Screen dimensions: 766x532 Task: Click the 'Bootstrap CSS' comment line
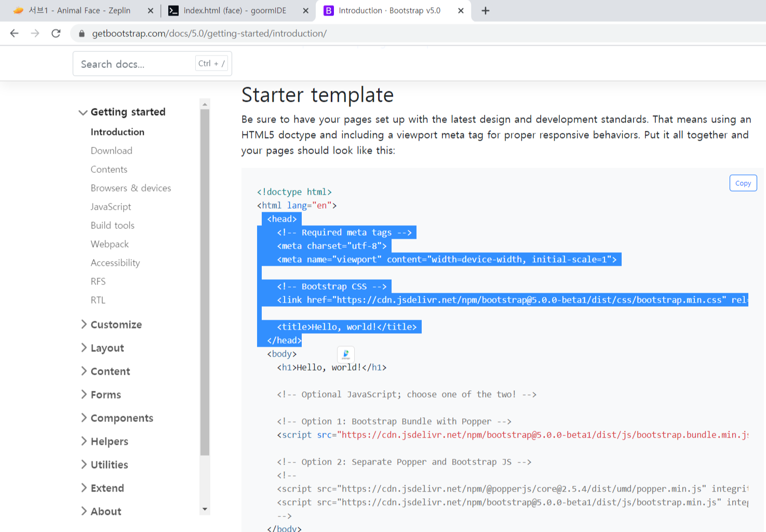[x=332, y=287]
